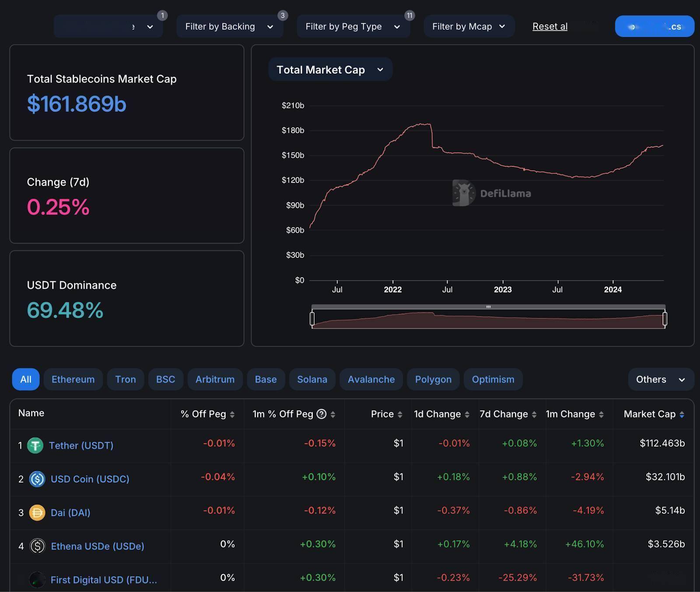Click the Ethena USDe logo icon
The height and width of the screenshot is (592, 700).
tap(37, 546)
